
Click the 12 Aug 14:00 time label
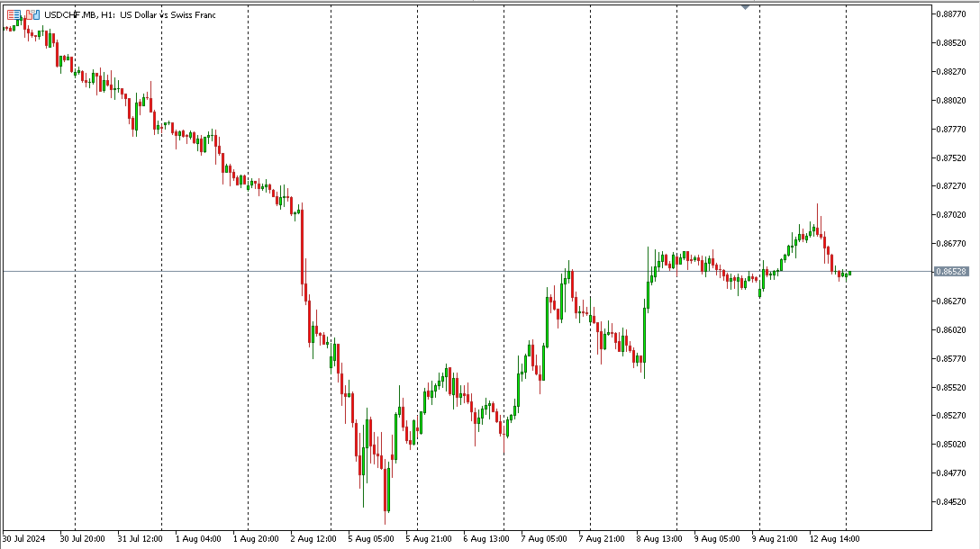834,538
